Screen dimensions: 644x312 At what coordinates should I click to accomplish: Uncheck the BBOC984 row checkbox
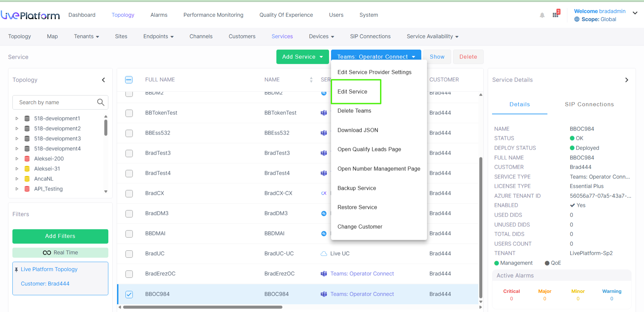coord(129,294)
